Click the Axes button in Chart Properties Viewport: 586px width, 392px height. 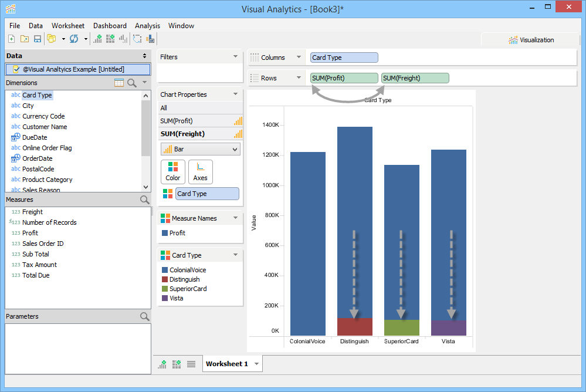click(200, 172)
